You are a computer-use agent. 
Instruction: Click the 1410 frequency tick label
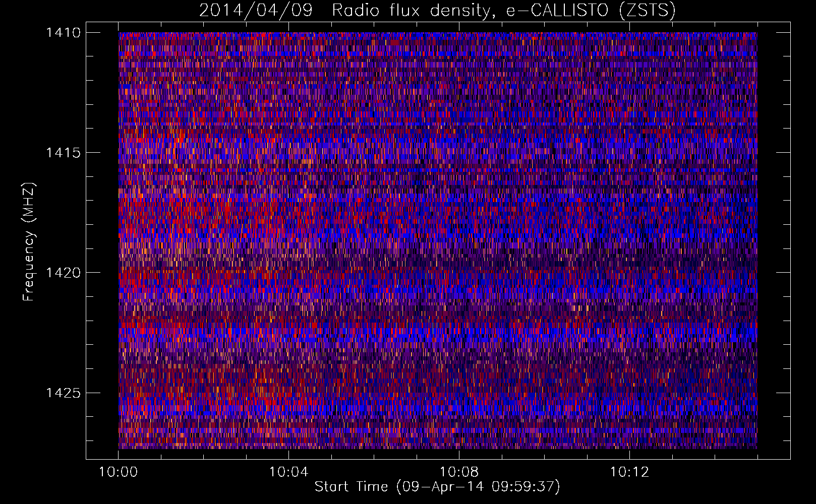pos(63,33)
